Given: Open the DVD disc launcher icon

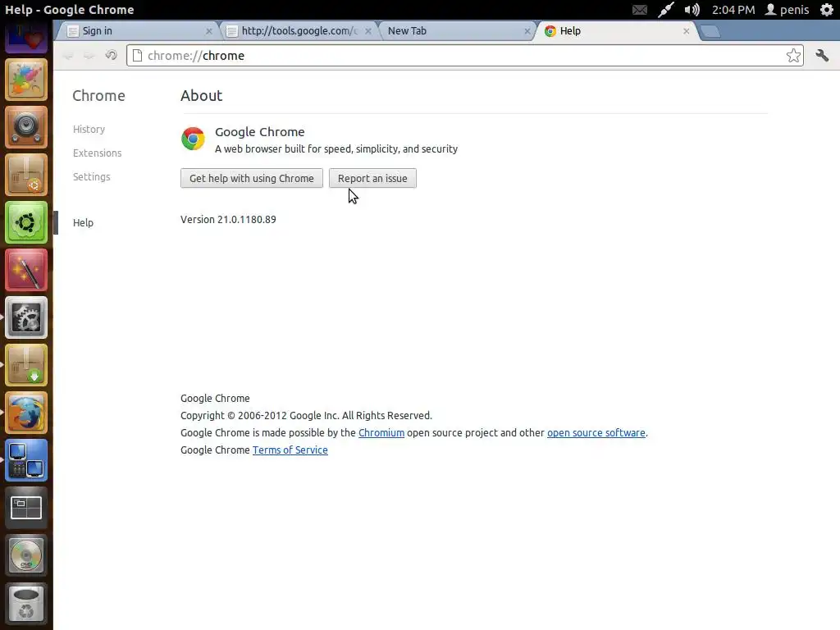Looking at the screenshot, I should coord(26,555).
